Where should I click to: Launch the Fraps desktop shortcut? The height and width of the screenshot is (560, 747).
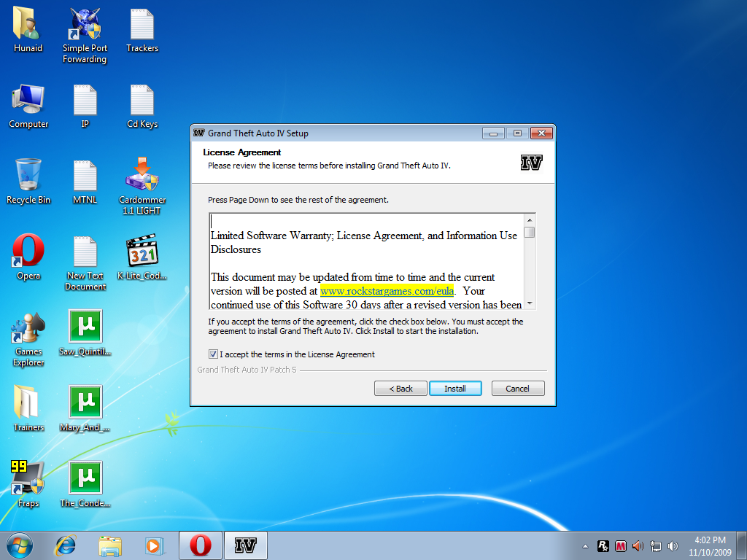click(x=27, y=478)
